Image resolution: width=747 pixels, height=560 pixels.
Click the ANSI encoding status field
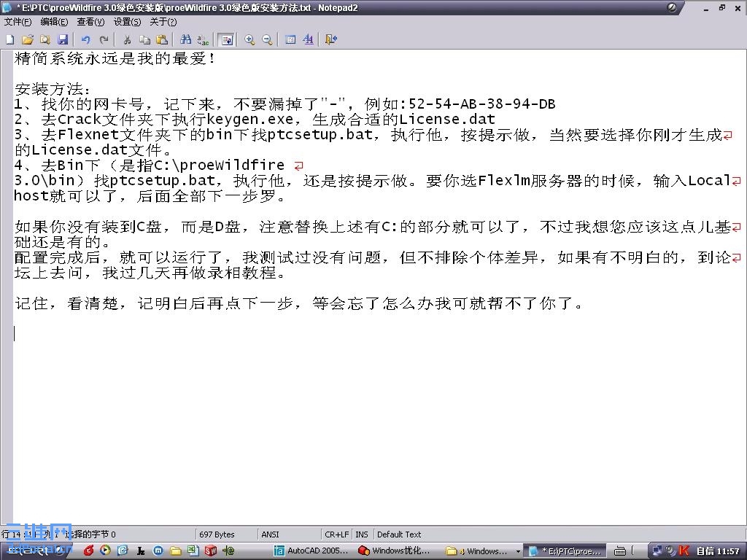click(x=289, y=534)
